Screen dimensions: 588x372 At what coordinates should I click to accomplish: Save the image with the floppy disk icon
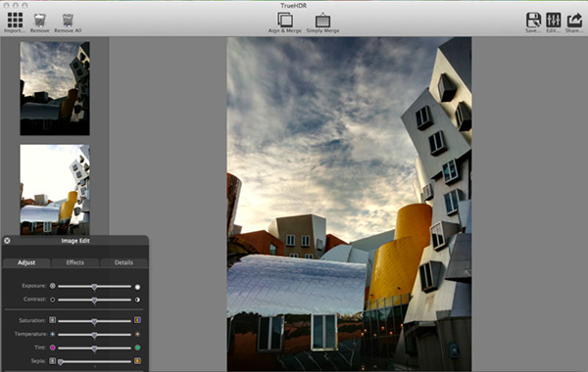pos(533,20)
